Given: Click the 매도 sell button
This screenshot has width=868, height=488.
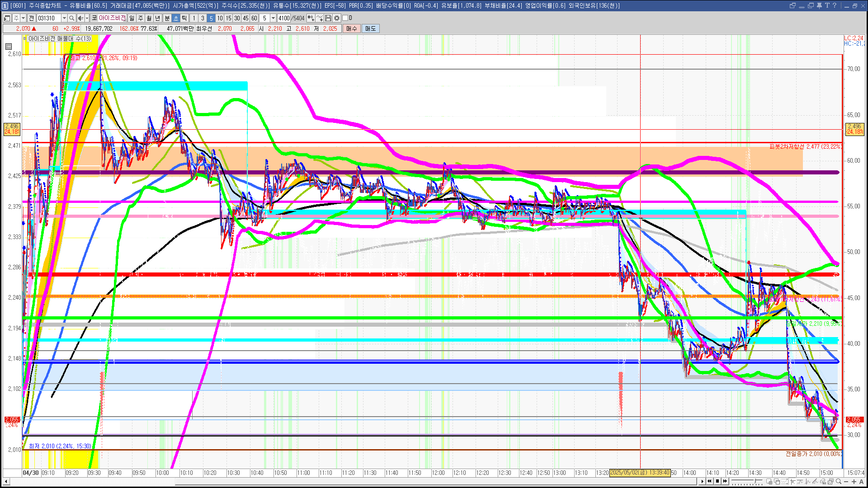Looking at the screenshot, I should pyautogui.click(x=370, y=28).
